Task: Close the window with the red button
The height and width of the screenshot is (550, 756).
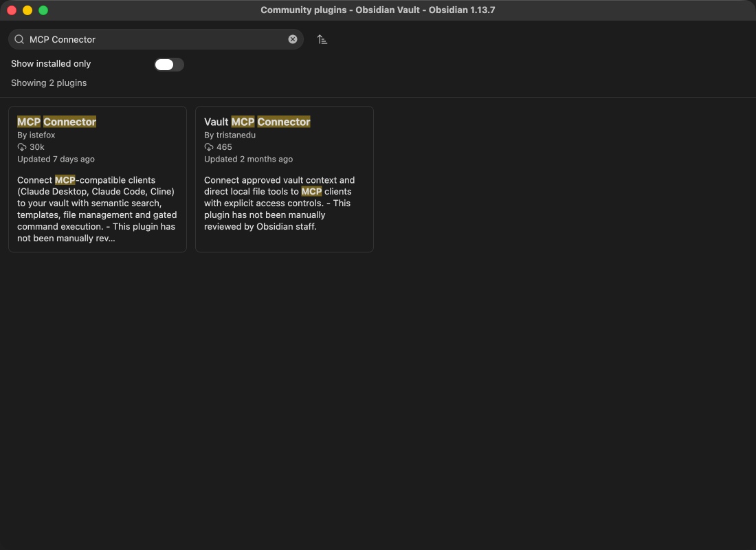Action: click(12, 10)
